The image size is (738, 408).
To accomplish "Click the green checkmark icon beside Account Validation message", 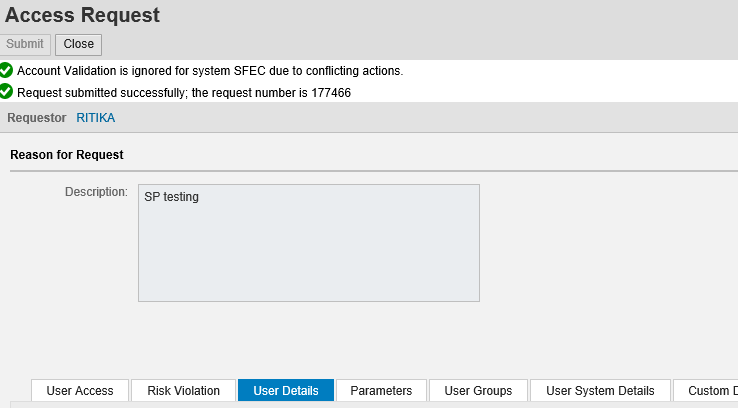I will point(6,71).
